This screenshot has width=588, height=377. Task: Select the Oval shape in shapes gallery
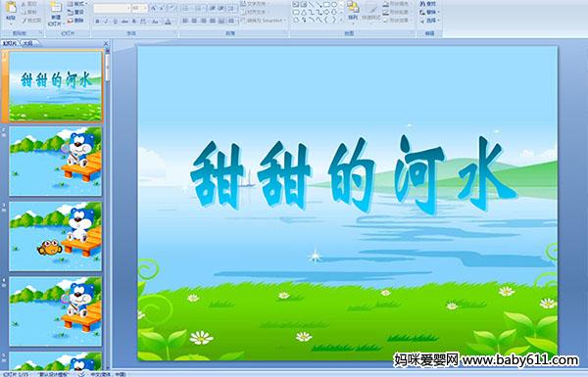pos(334,5)
